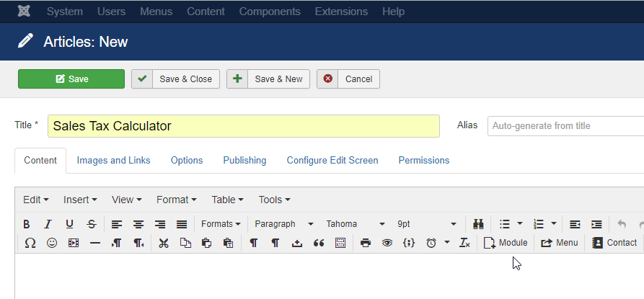Image resolution: width=644 pixels, height=299 pixels.
Task: Click the print icon
Action: pos(365,244)
